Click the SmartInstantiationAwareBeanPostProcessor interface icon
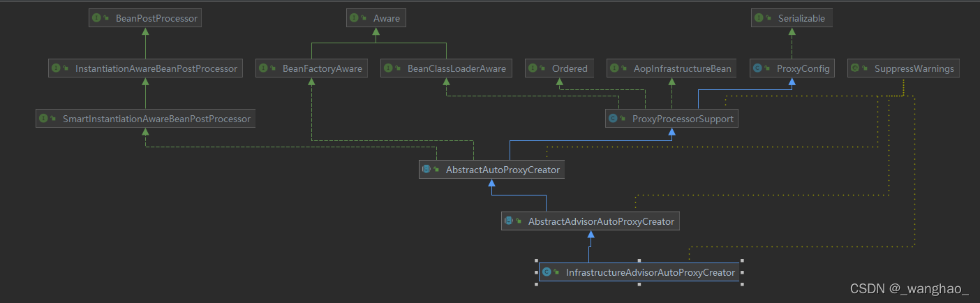 pos(44,119)
